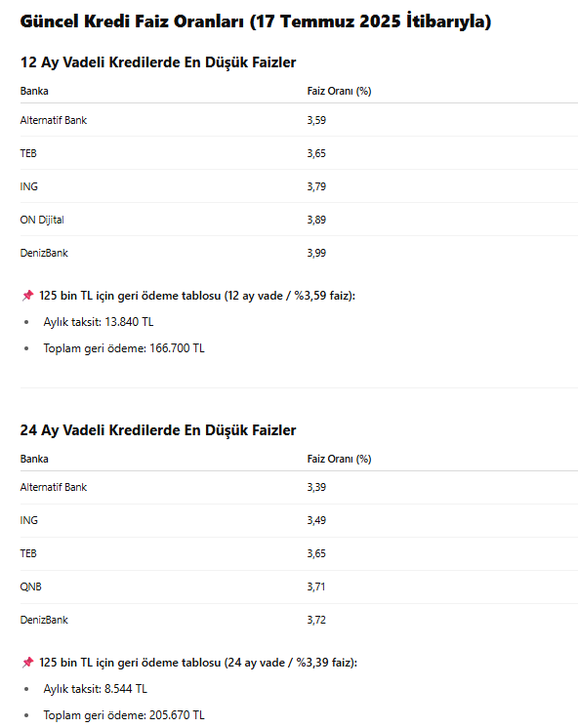This screenshot has height=728, width=578.
Task: Click the Toplam geri ödeme: 205.670 TL line
Action: pos(124,715)
